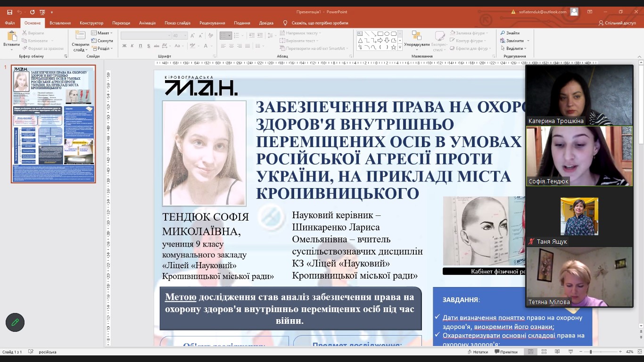Click the Упорядкувати arrange icon
The height and width of the screenshot is (362, 644).
pyautogui.click(x=416, y=36)
